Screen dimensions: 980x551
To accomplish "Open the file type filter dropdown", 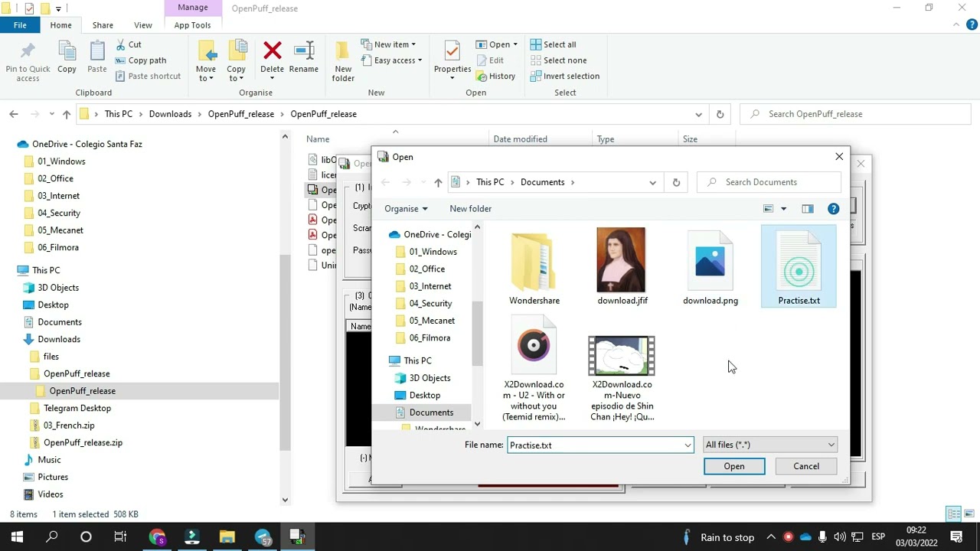I will tap(769, 445).
